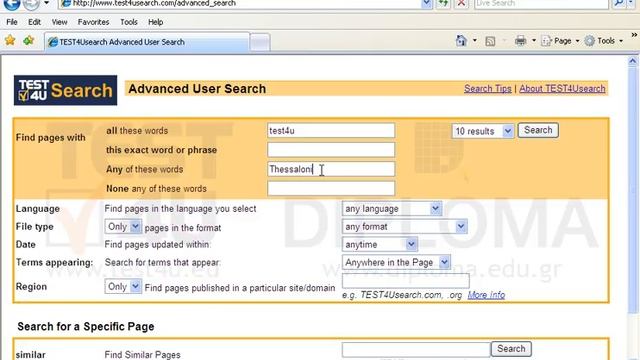This screenshot has height=360, width=640.
Task: Click the Similar Pages input field
Action: point(416,349)
